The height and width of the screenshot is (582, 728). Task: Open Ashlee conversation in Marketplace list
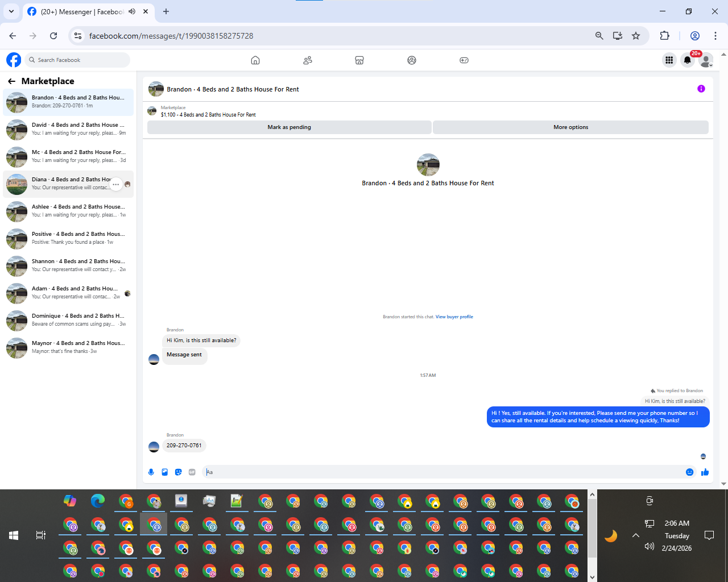[x=68, y=211]
